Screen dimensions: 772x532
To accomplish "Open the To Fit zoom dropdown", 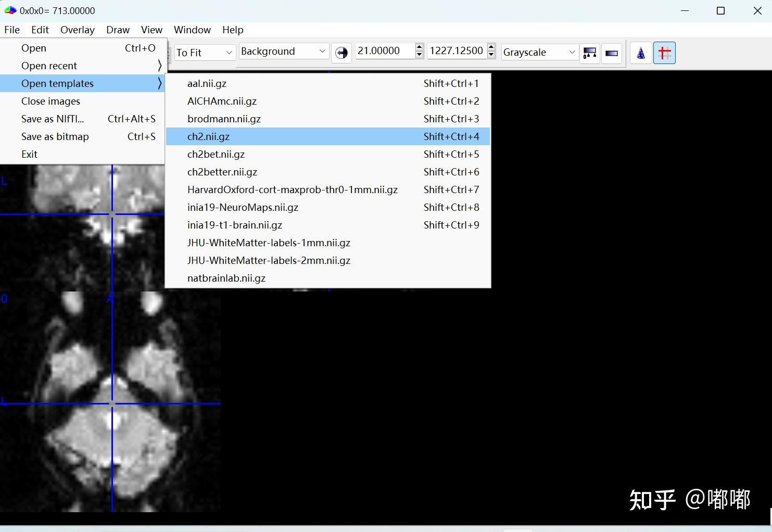I will pyautogui.click(x=205, y=52).
